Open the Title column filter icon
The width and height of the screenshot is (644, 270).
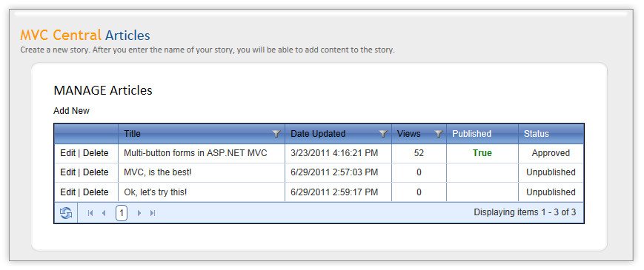pos(276,134)
